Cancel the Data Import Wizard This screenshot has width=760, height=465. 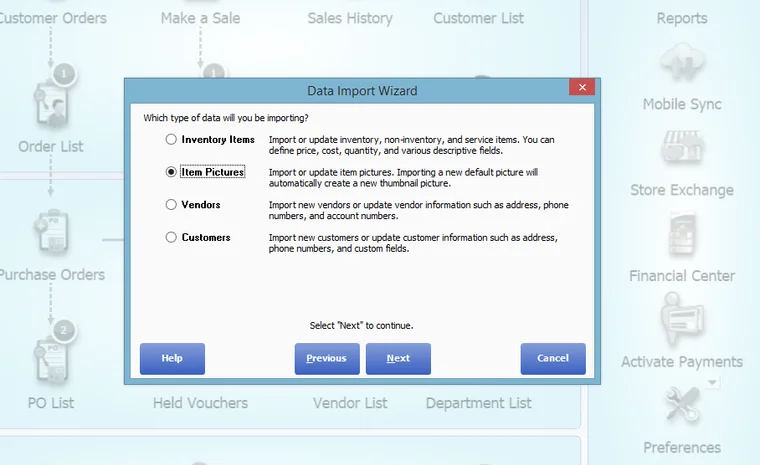[x=553, y=359]
